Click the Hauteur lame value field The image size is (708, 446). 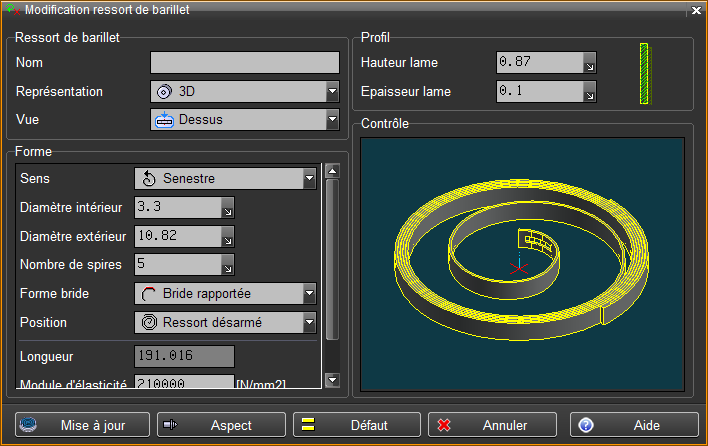pyautogui.click(x=540, y=62)
